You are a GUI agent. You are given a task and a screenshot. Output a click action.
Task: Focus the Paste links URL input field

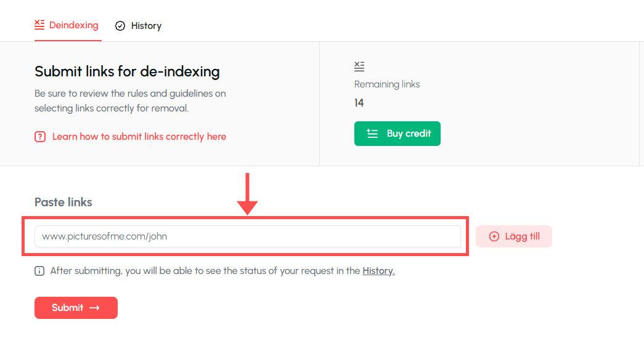tap(247, 236)
